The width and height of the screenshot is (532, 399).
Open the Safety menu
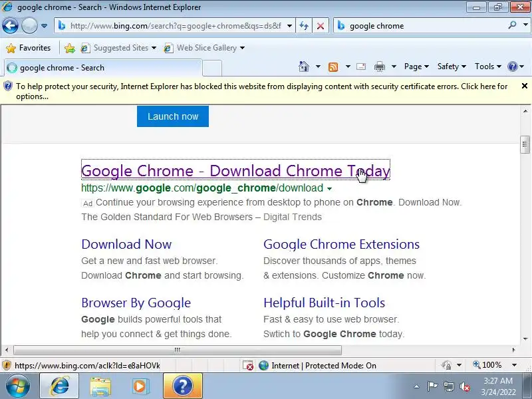(452, 66)
